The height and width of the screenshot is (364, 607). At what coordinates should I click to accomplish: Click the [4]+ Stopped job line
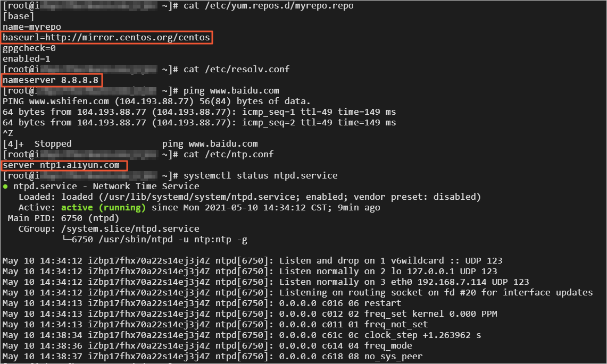[130, 144]
